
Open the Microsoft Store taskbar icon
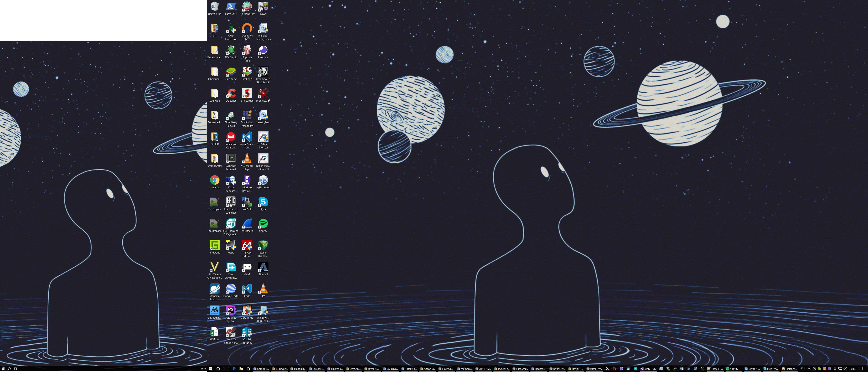248,369
